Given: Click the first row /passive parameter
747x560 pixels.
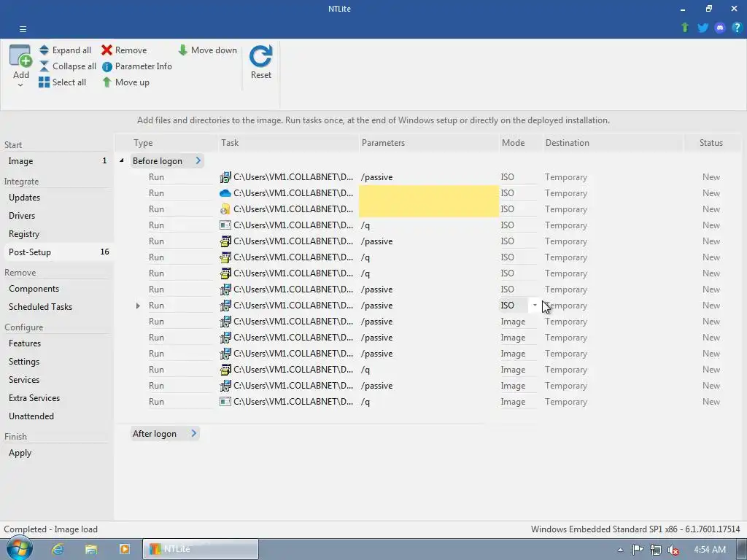Looking at the screenshot, I should [377, 177].
